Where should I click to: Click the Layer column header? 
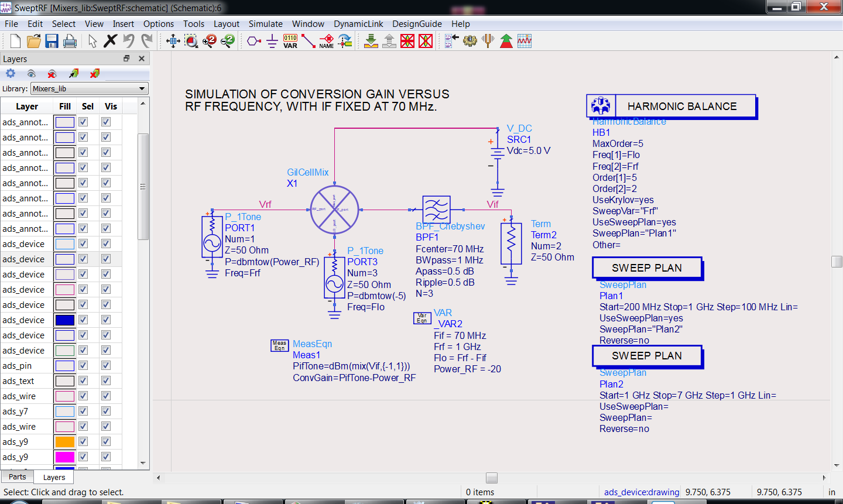[x=27, y=106]
